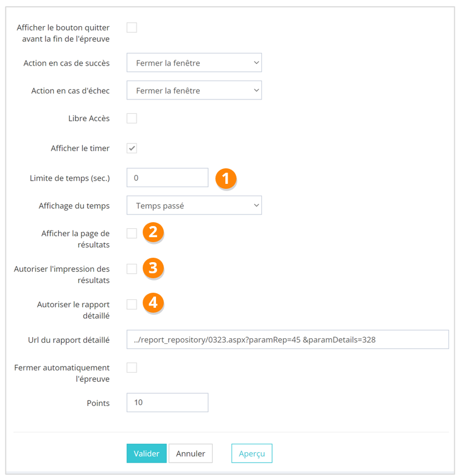
Task: Open the Aperçu preview button
Action: tap(251, 453)
